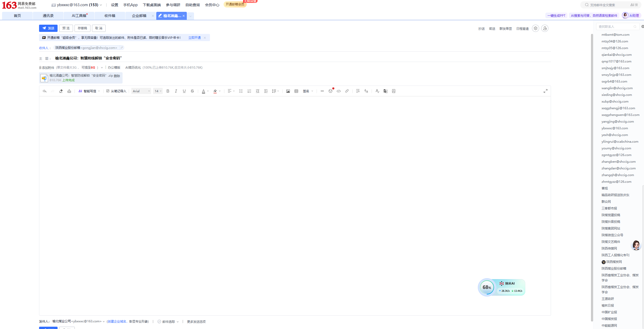Viewport: 644px width, 329px height.
Task: Click the undo arrow icon
Action: point(44,91)
